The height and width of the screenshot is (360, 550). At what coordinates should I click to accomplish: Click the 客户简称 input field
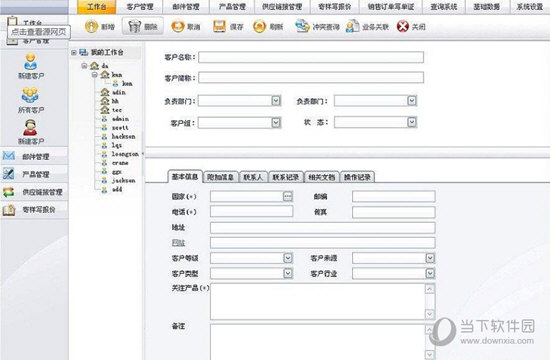[311, 77]
